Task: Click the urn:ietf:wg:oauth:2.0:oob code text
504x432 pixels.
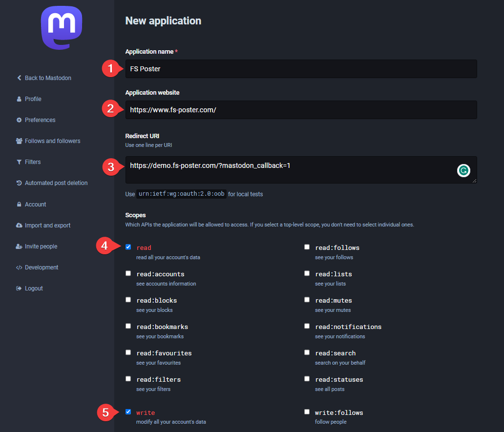Action: pos(181,194)
